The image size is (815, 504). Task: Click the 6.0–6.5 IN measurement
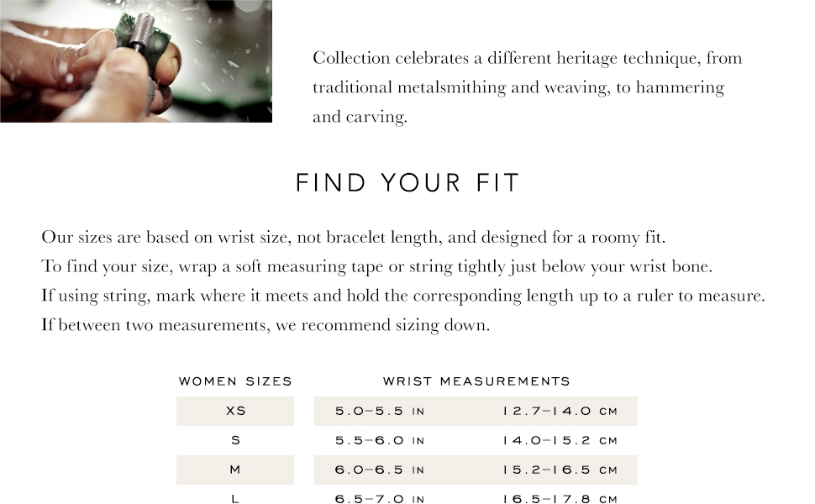(x=380, y=470)
